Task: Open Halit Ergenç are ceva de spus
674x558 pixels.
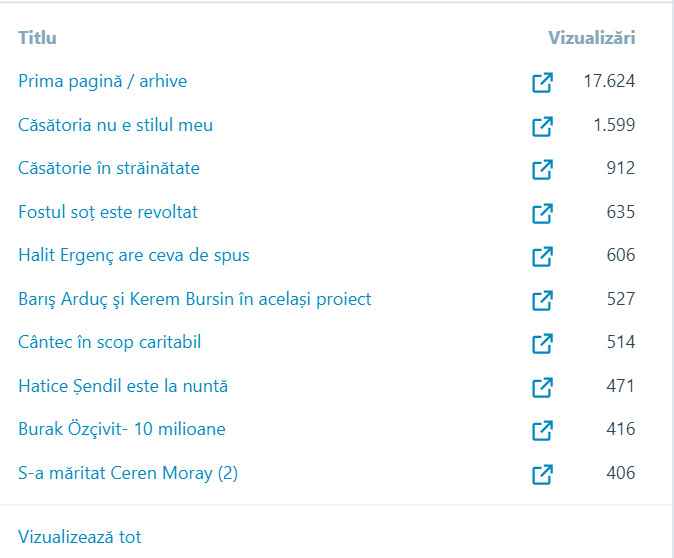Action: click(x=134, y=256)
